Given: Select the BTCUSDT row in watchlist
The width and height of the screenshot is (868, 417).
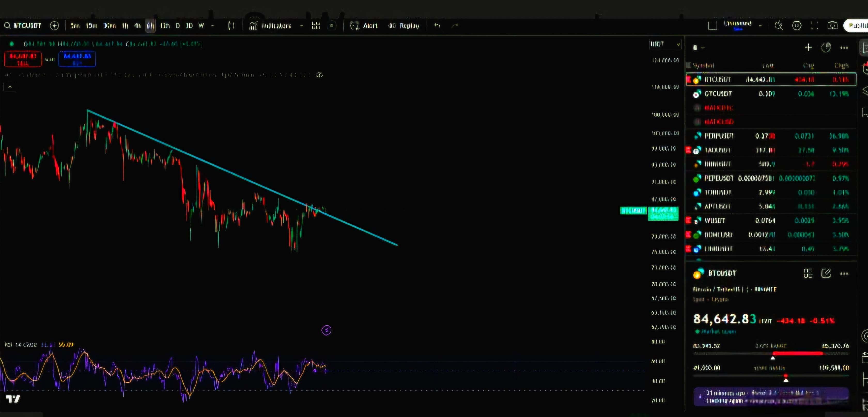Looking at the screenshot, I should pos(771,79).
